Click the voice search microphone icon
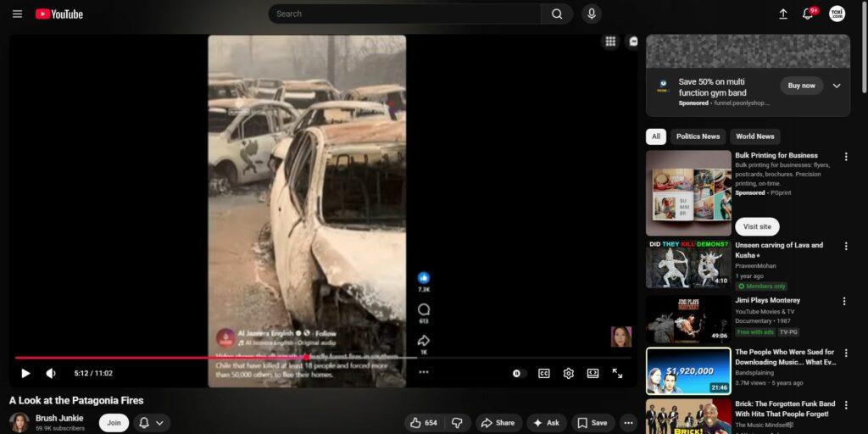Viewport: 868px width, 434px height. (x=591, y=14)
